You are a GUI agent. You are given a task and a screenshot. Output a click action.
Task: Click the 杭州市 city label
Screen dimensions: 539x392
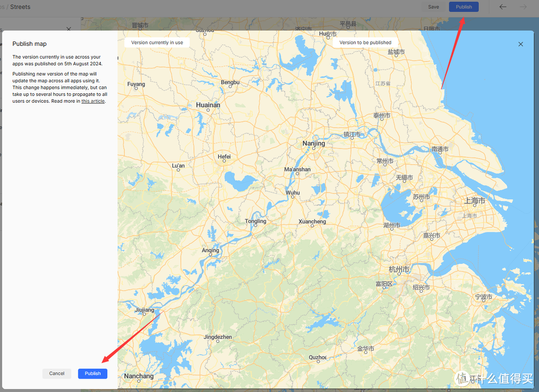coord(399,269)
